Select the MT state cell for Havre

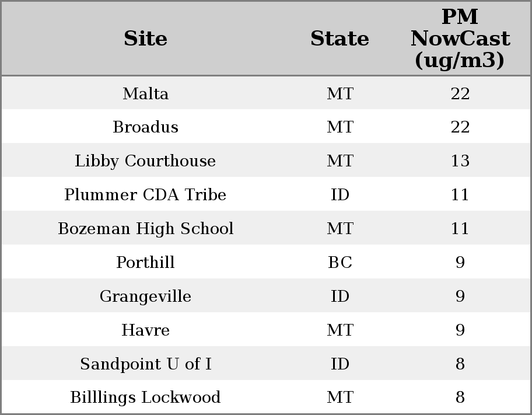pos(339,330)
